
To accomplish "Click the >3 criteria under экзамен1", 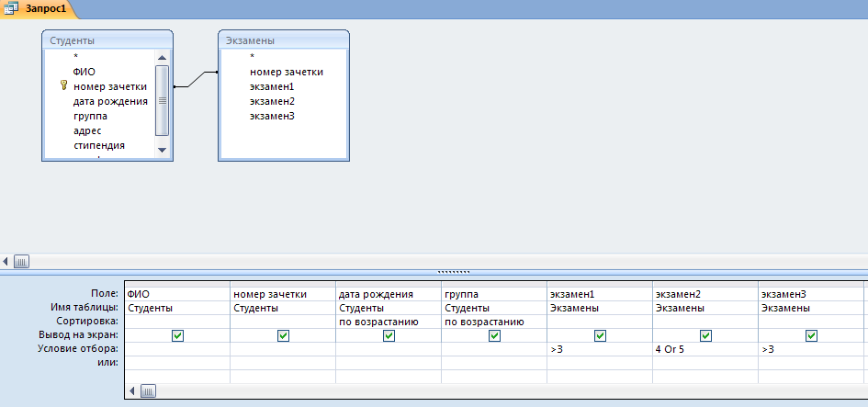I will (600, 349).
